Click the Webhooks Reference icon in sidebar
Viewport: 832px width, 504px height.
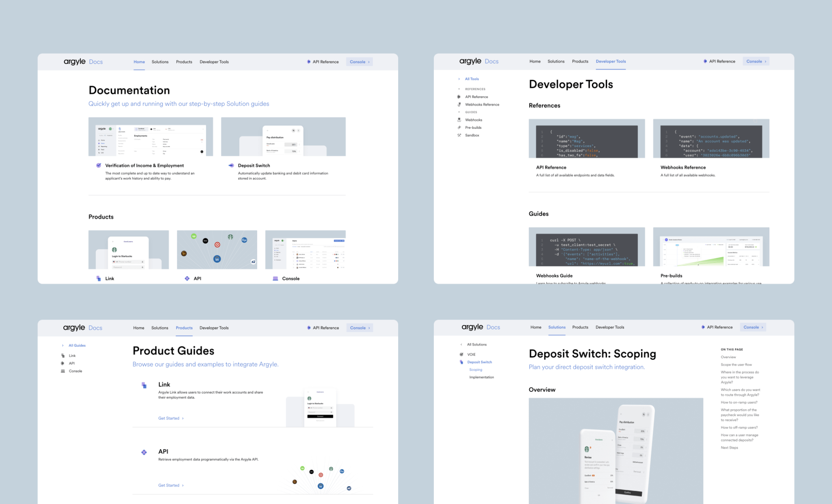459,104
